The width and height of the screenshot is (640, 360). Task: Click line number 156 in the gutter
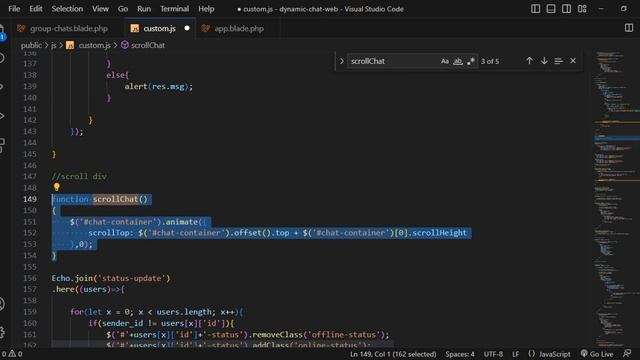tap(30, 278)
